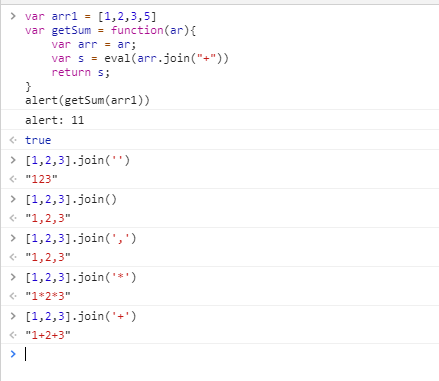
Task: Click the 'var arr = ar;' code line
Action: pyautogui.click(x=94, y=44)
